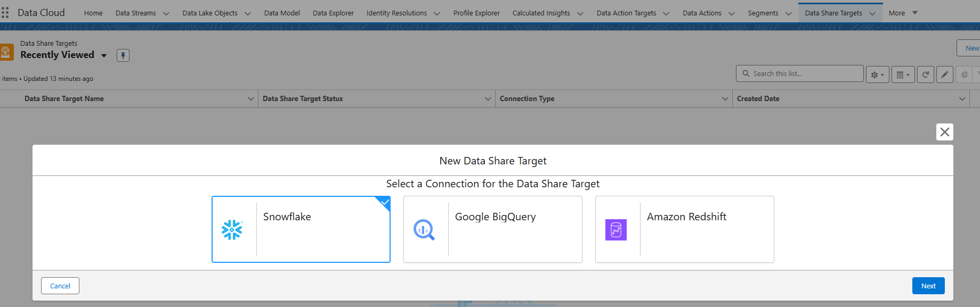Click the Snowflake logo icon
Screen dimensions: 980x307
coord(232,230)
